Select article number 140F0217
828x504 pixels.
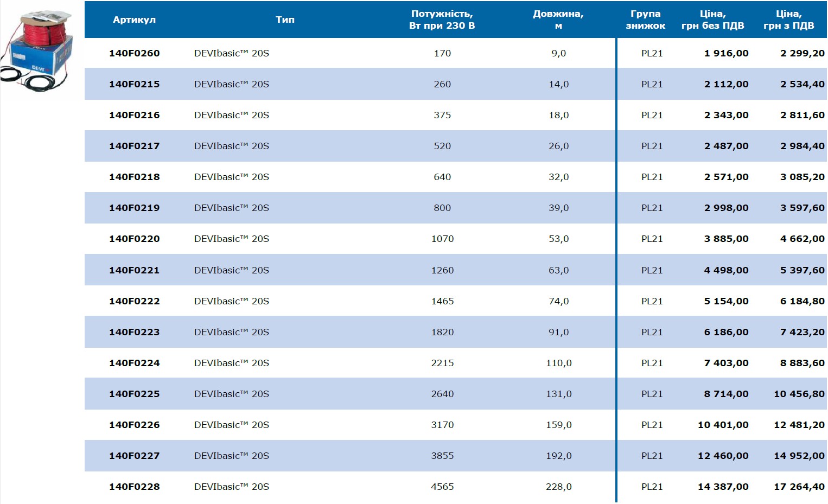(135, 146)
